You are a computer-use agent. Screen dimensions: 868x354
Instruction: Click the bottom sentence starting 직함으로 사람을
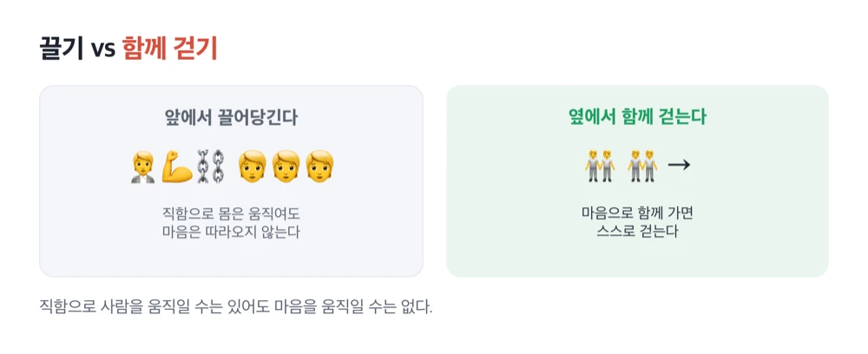(235, 306)
